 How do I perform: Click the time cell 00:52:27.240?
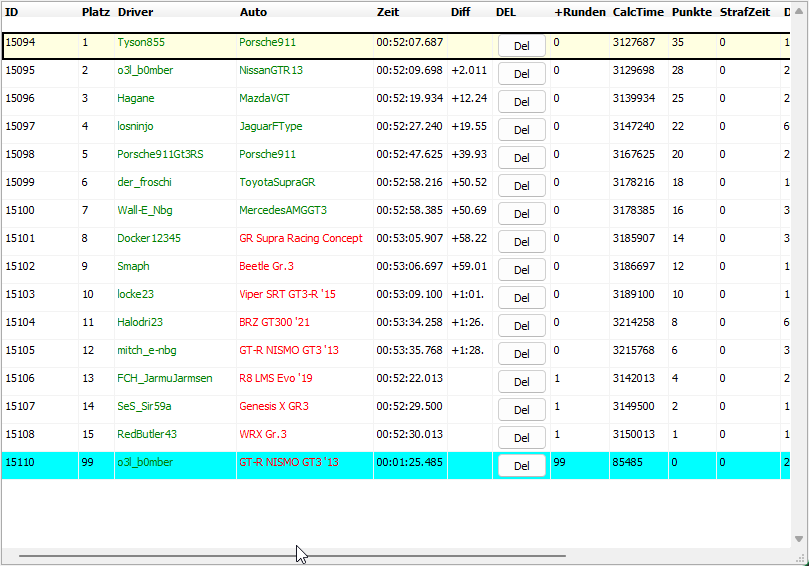tap(409, 126)
